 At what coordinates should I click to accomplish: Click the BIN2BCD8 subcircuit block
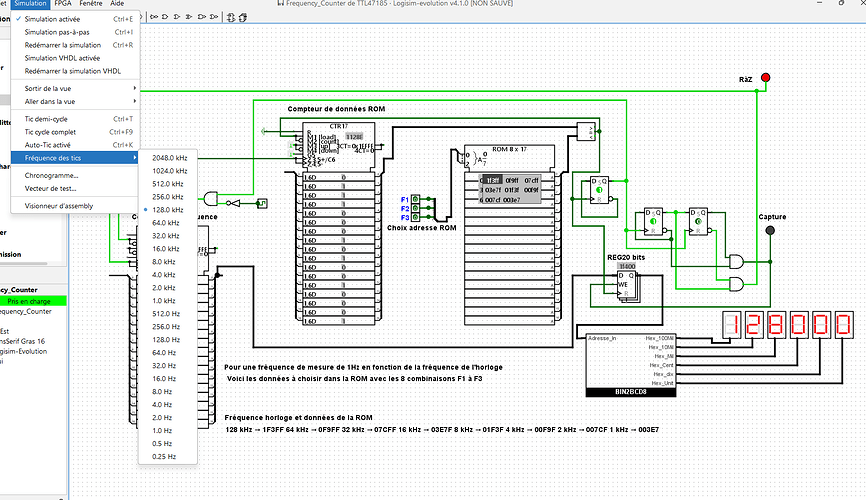pyautogui.click(x=631, y=365)
